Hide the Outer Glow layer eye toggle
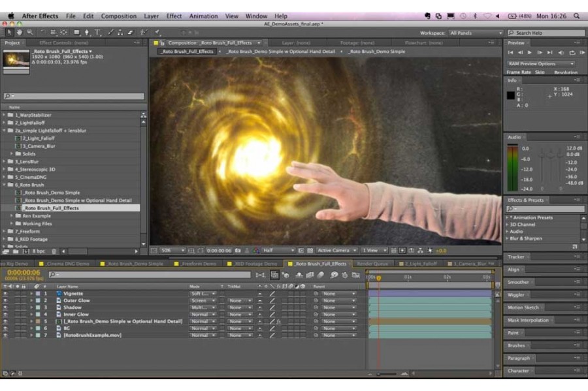 5,300
